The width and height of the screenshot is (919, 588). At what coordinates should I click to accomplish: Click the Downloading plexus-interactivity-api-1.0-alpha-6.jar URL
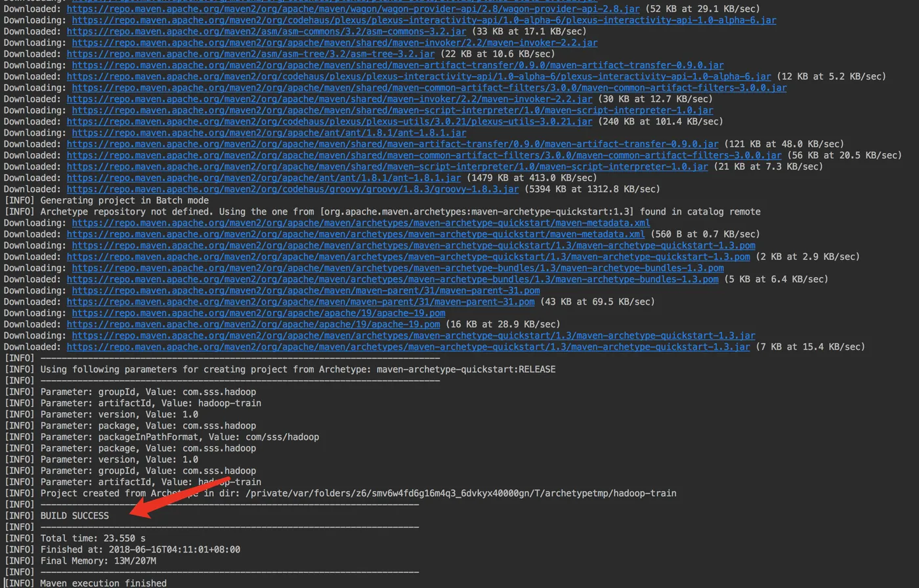424,20
